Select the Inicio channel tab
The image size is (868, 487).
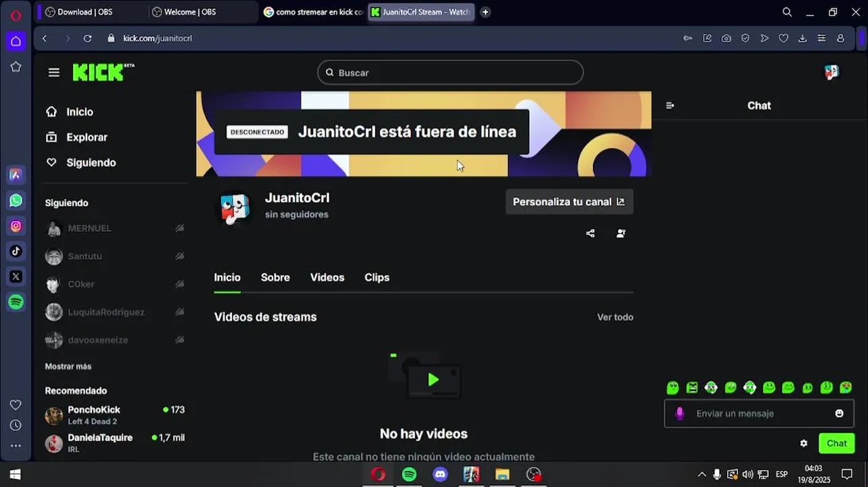click(x=227, y=277)
